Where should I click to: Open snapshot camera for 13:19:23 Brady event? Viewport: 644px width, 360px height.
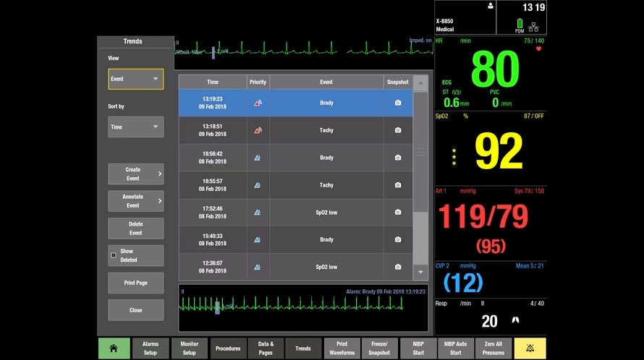(397, 103)
